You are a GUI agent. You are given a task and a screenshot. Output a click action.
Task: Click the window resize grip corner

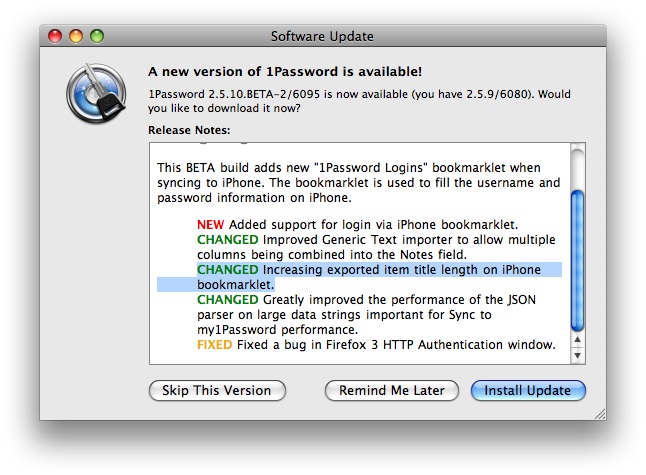600,414
